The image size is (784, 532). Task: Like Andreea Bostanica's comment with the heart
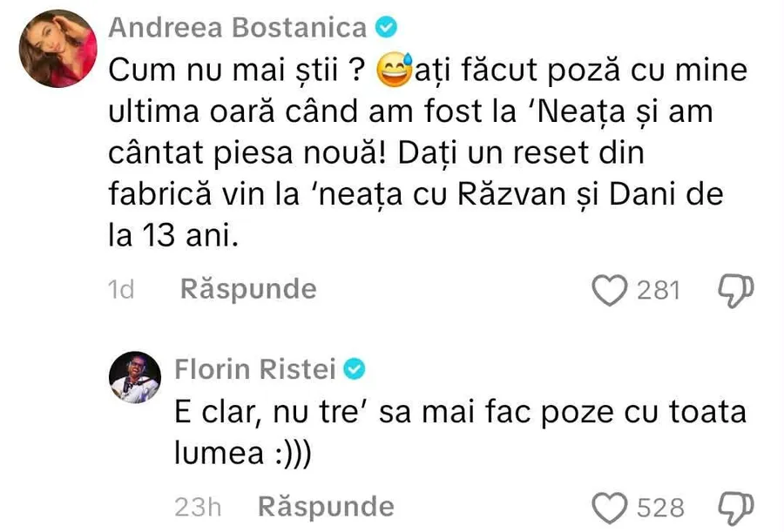pyautogui.click(x=611, y=290)
